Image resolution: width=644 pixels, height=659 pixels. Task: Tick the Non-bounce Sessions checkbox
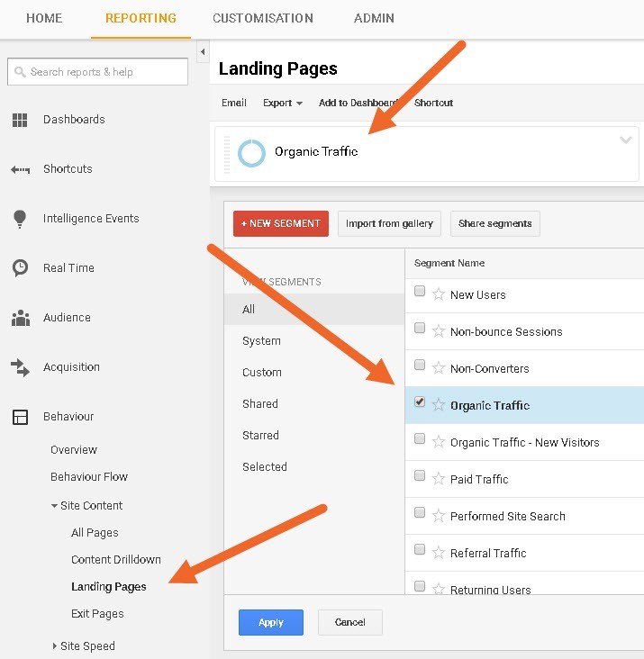pos(420,329)
